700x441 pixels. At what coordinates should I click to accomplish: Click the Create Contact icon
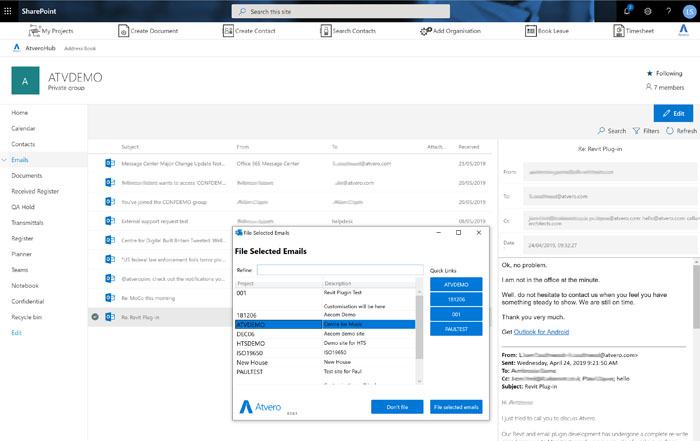[227, 31]
